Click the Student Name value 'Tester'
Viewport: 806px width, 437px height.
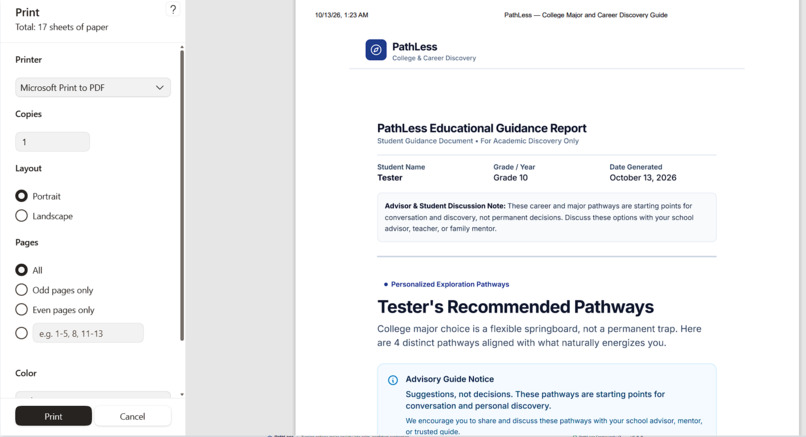[390, 178]
